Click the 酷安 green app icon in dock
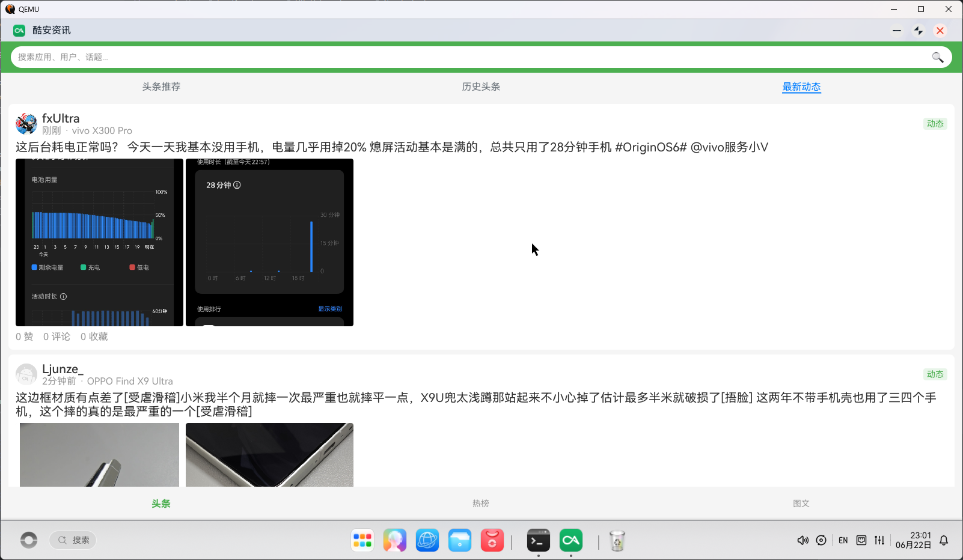Screen dimensions: 963x560 point(571,540)
